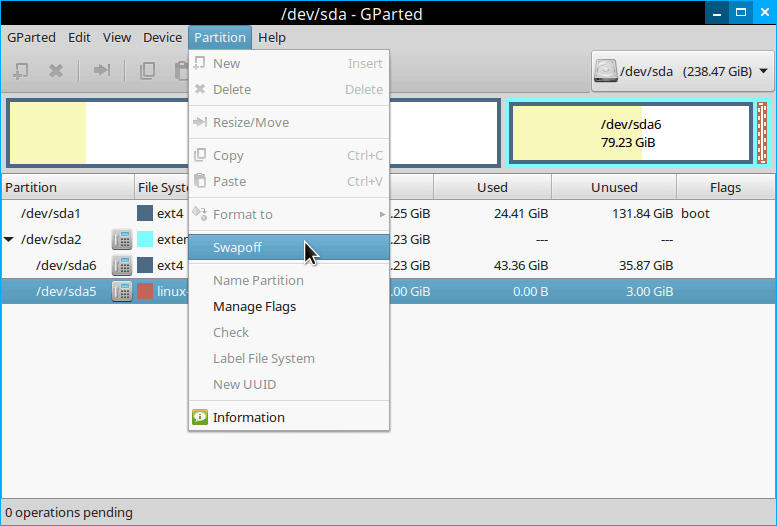Click the Check menu entry

pyautogui.click(x=289, y=332)
